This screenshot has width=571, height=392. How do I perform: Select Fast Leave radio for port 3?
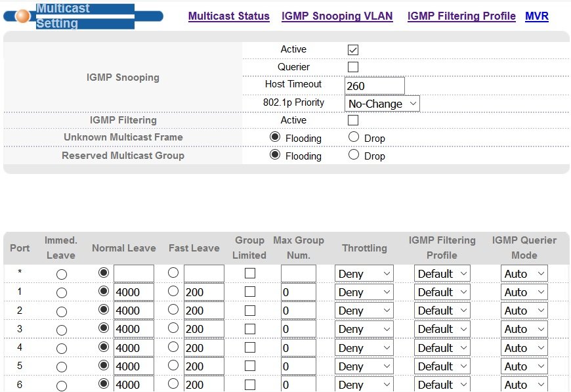(x=173, y=328)
